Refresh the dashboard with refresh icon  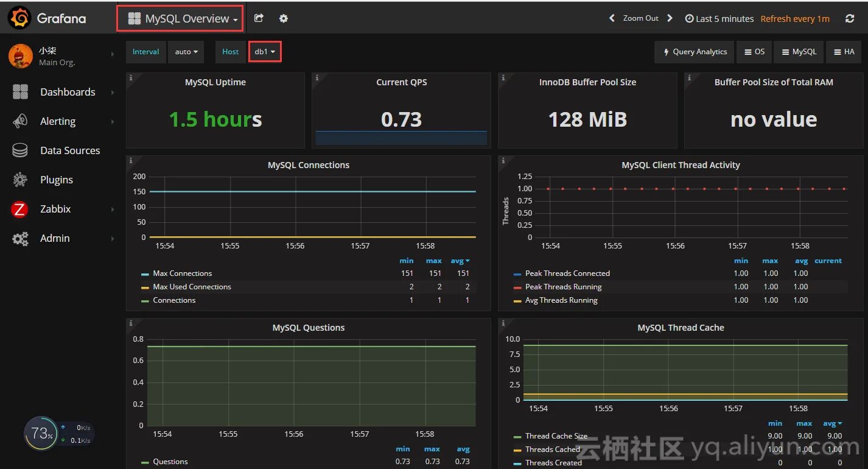850,19
